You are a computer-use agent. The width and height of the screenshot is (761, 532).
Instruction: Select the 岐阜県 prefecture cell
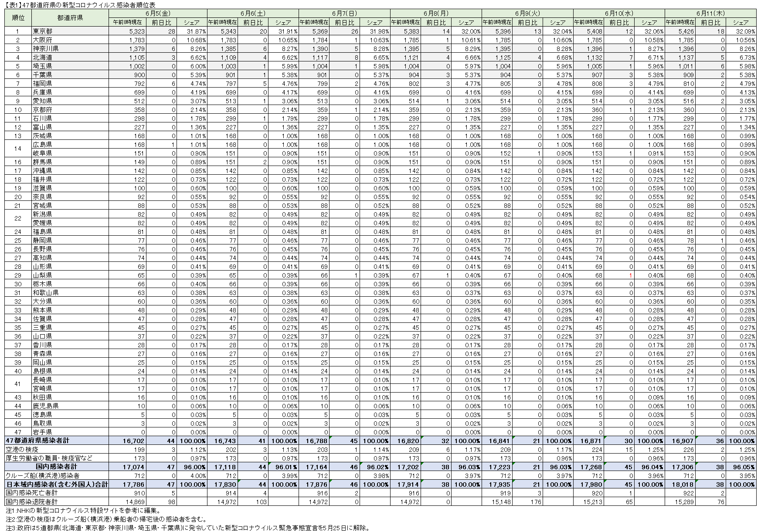coord(70,153)
